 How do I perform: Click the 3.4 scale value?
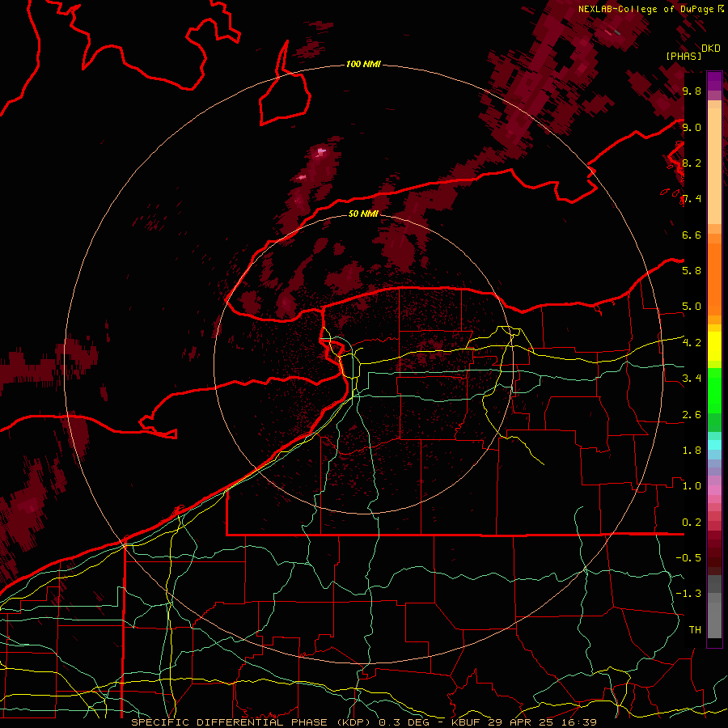(692, 379)
